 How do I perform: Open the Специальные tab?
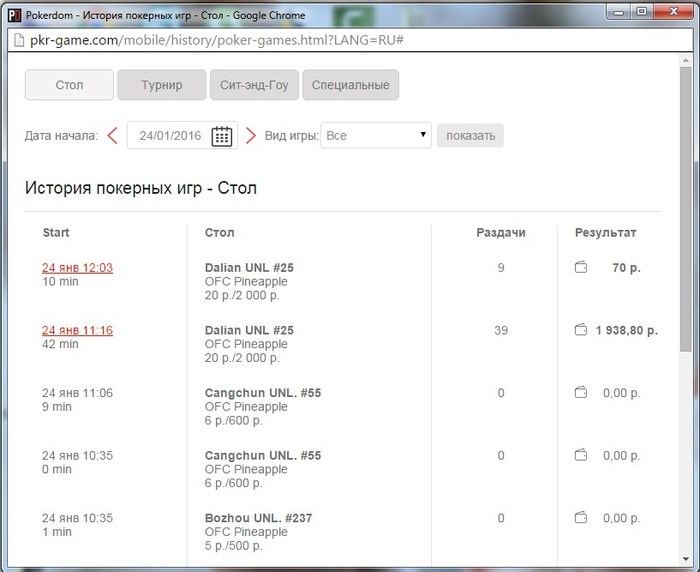[x=350, y=85]
